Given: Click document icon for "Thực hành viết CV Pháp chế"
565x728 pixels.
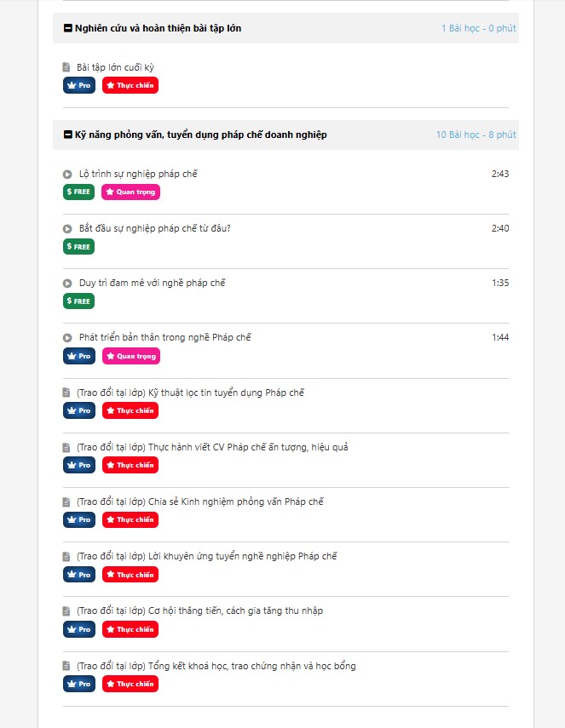Looking at the screenshot, I should 66,448.
